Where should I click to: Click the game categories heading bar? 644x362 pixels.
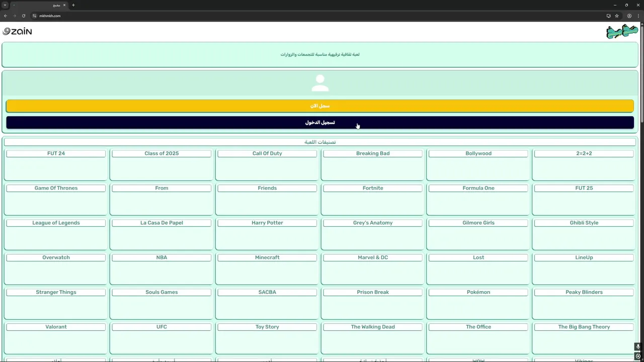(x=320, y=142)
